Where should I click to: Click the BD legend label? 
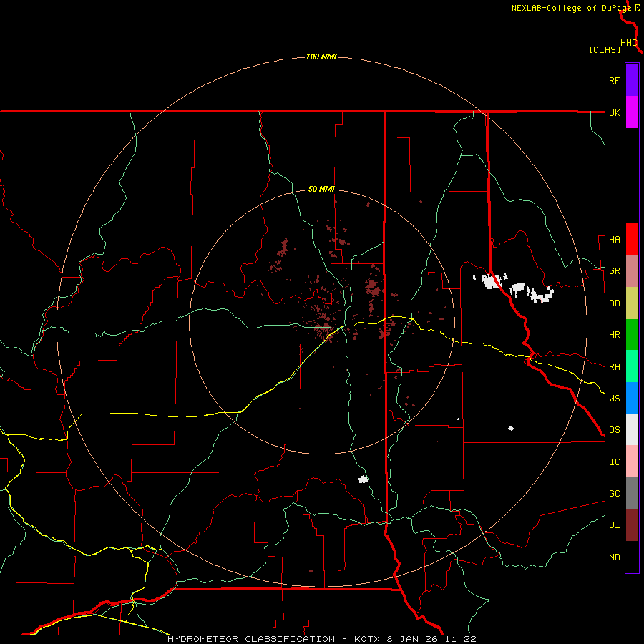click(614, 303)
